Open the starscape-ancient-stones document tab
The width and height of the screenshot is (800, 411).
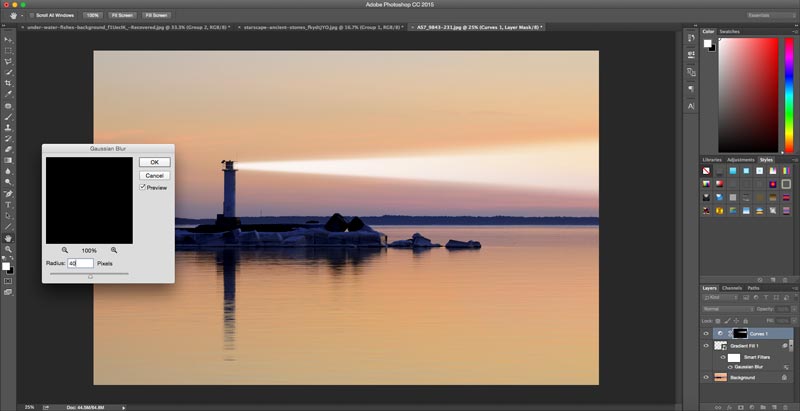coord(323,27)
